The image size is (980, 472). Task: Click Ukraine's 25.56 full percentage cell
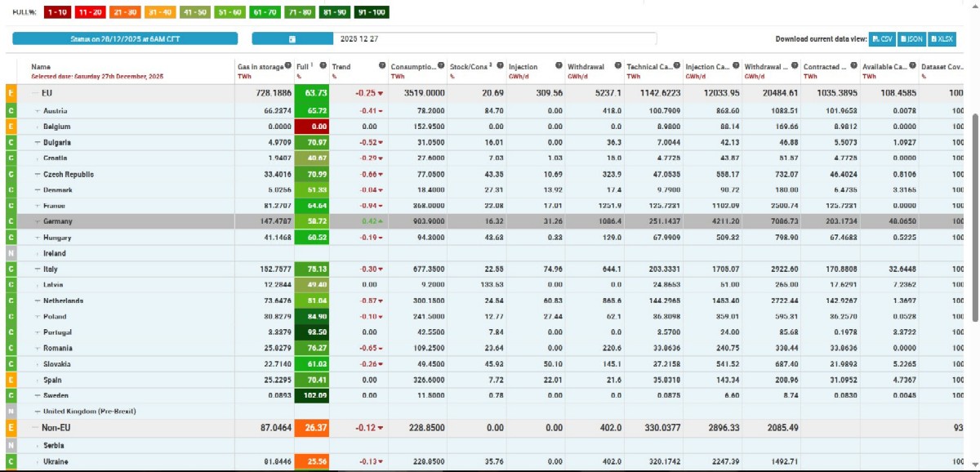pos(313,462)
